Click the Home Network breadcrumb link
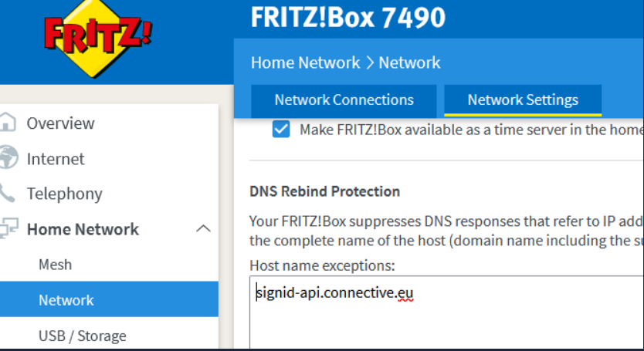Viewport: 644px width, 351px height. pyautogui.click(x=305, y=62)
